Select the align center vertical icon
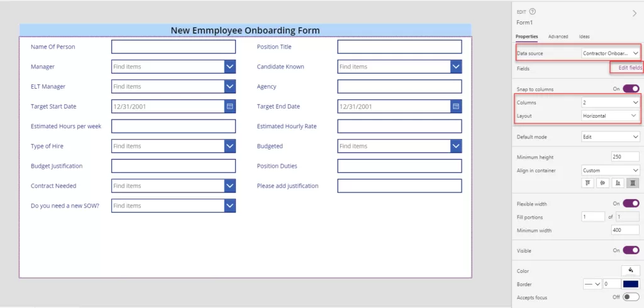Image resolution: width=644 pixels, height=308 pixels. coord(603,183)
